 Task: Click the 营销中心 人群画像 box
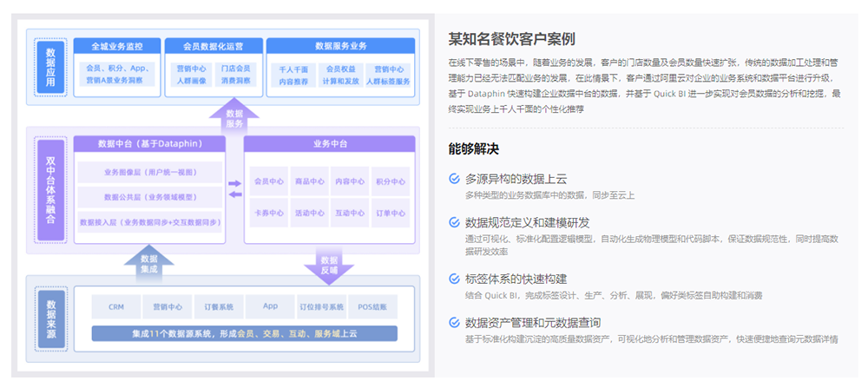pyautogui.click(x=191, y=75)
